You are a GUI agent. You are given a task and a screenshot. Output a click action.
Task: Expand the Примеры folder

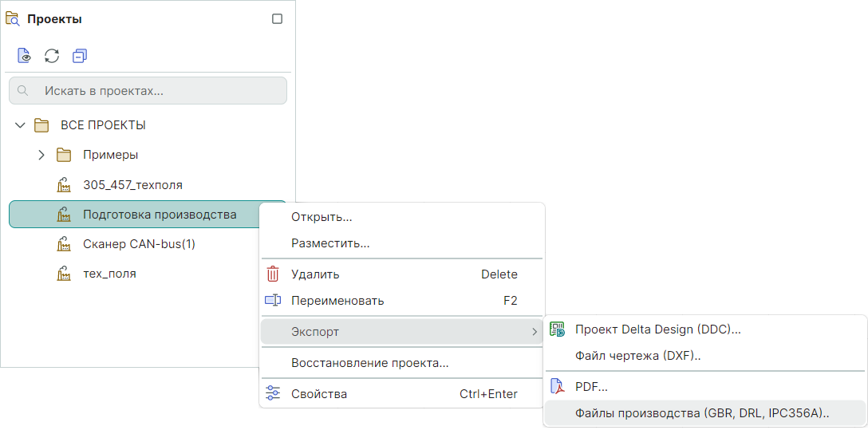click(42, 155)
